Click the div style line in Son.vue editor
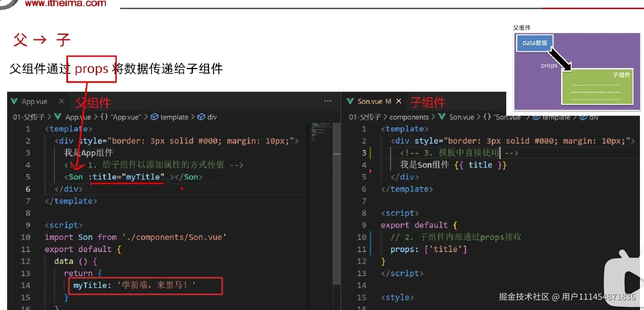This screenshot has width=644, height=310. coord(513,141)
